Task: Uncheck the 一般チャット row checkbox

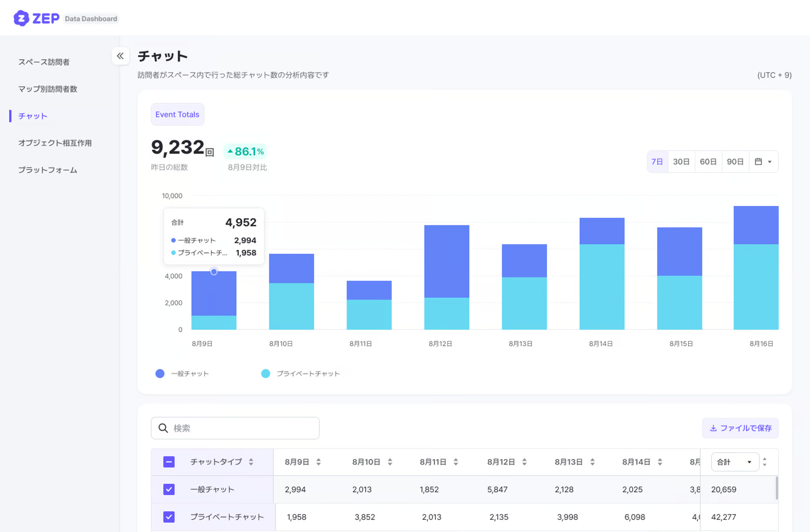Action: click(169, 489)
